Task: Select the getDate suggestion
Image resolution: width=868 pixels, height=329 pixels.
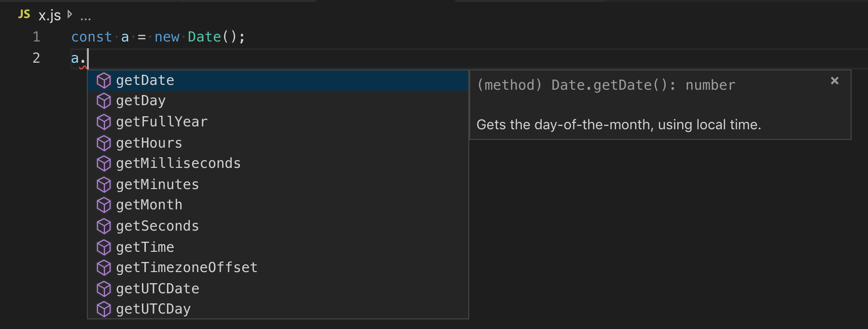Action: tap(278, 80)
